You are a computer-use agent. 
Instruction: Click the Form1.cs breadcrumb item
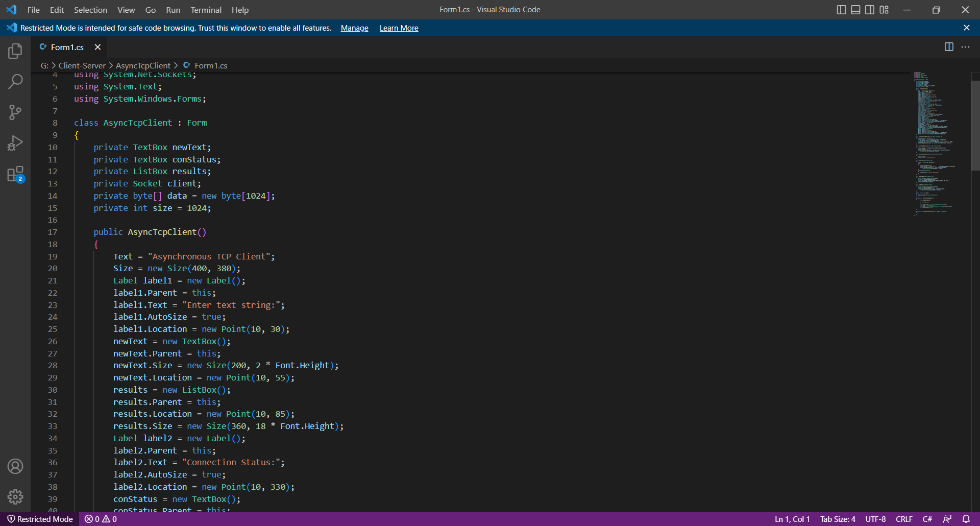click(205, 65)
